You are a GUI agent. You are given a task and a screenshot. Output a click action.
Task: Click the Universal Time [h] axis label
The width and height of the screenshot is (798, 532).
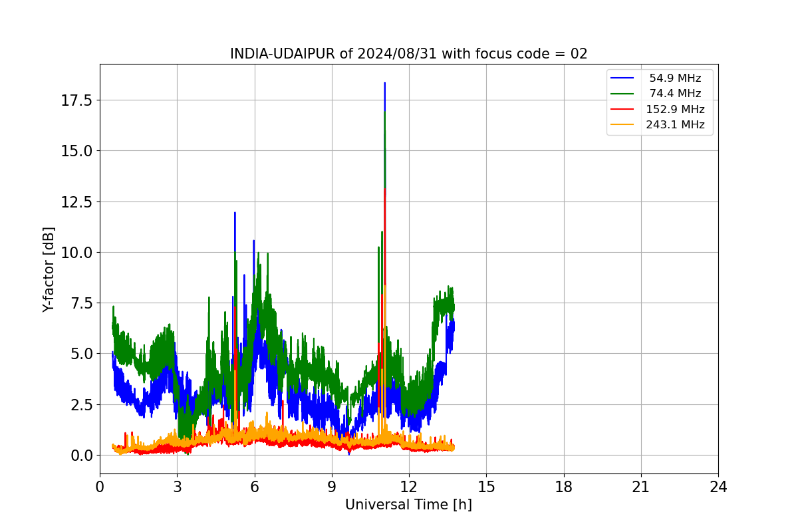(408, 505)
